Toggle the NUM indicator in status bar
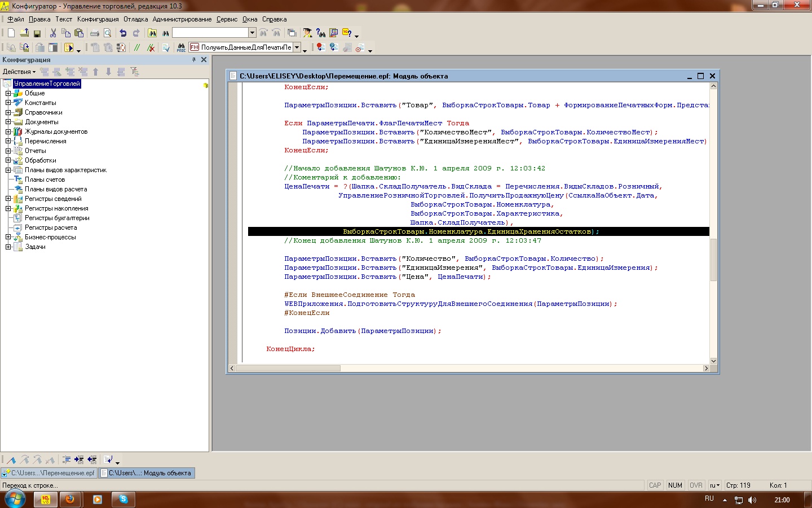The width and height of the screenshot is (812, 508). [x=675, y=485]
